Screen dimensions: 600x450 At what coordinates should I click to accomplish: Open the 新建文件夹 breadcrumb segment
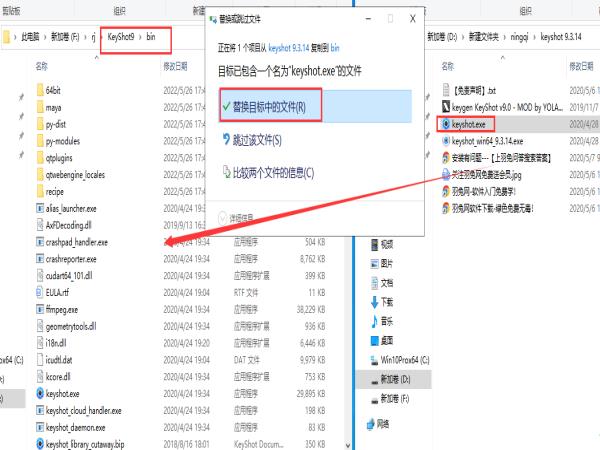click(484, 37)
